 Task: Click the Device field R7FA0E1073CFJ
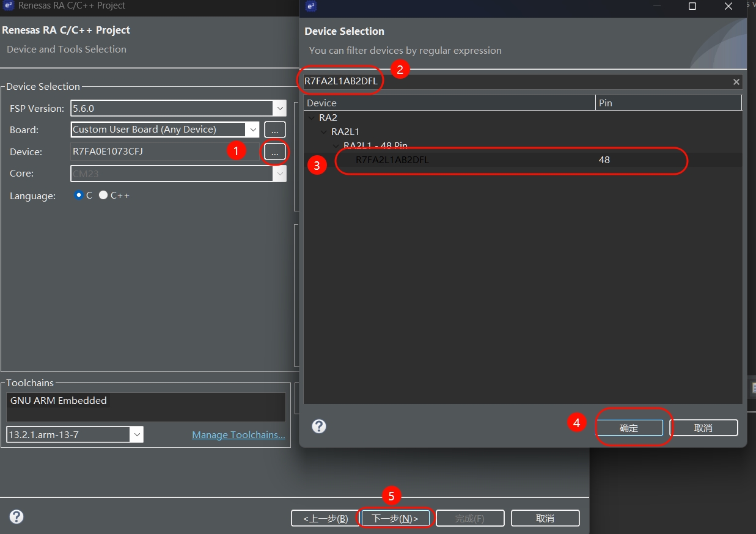point(165,152)
